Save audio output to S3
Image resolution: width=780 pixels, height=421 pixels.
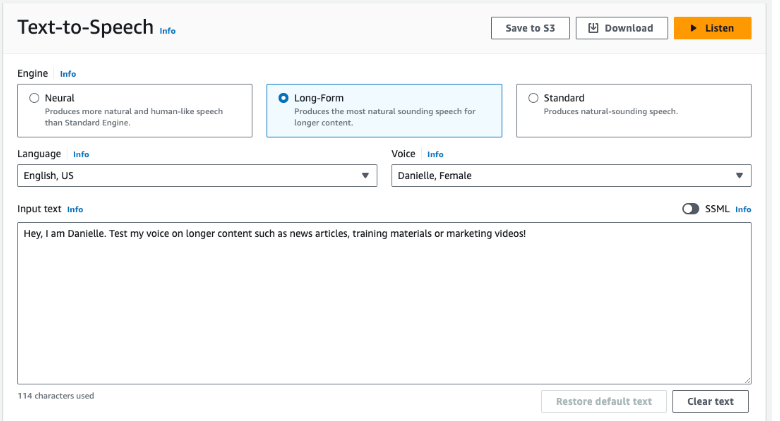point(530,28)
